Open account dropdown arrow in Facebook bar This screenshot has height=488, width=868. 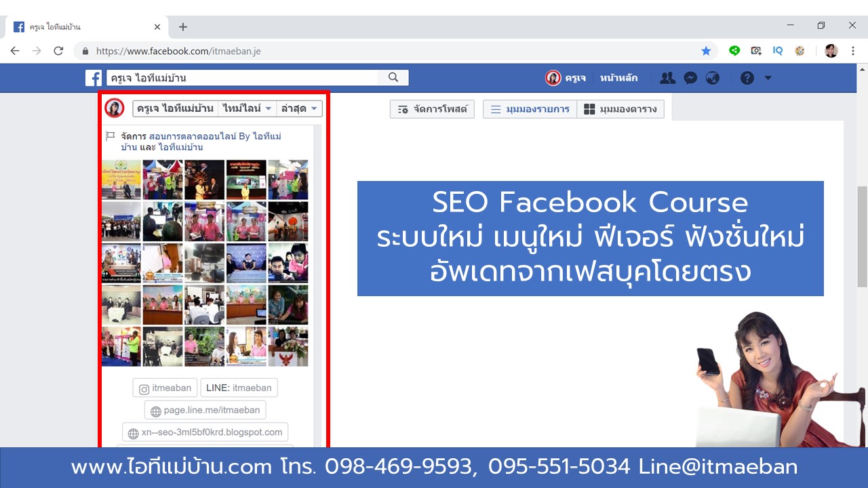768,78
